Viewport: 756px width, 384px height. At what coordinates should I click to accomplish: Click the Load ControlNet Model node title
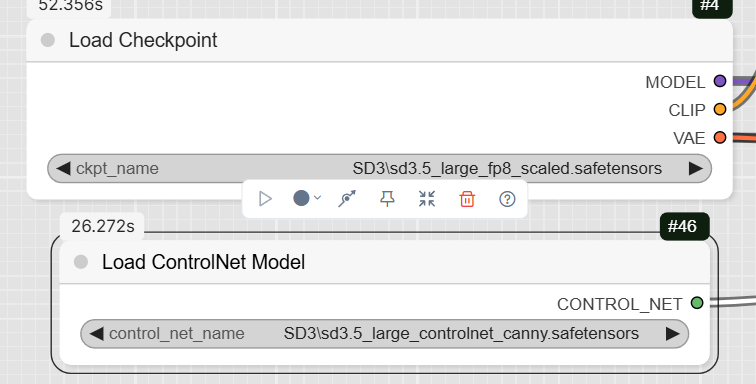click(x=203, y=262)
